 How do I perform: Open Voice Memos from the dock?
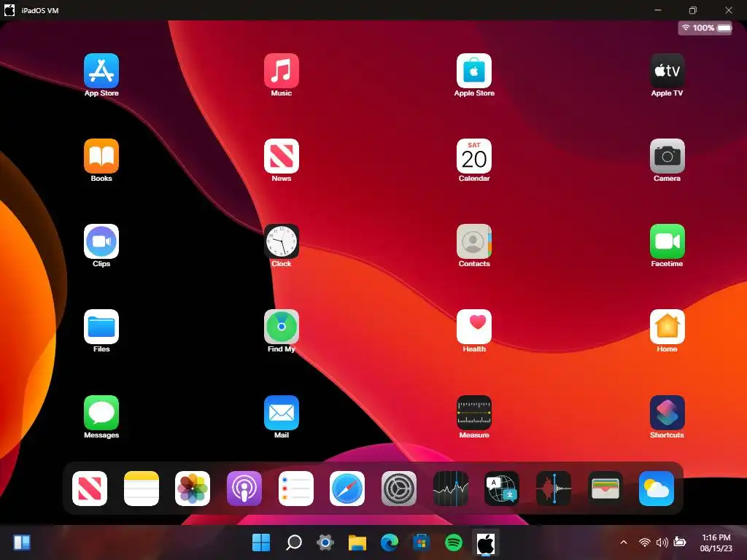click(554, 489)
